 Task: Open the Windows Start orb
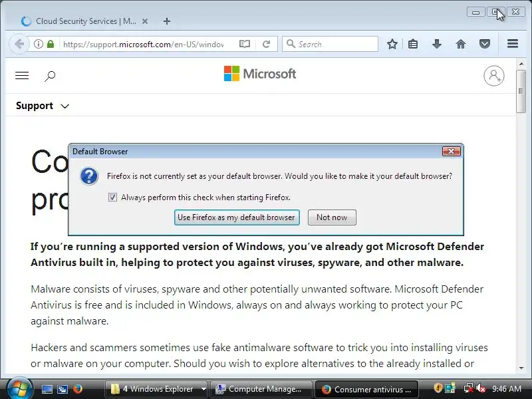pos(19,388)
